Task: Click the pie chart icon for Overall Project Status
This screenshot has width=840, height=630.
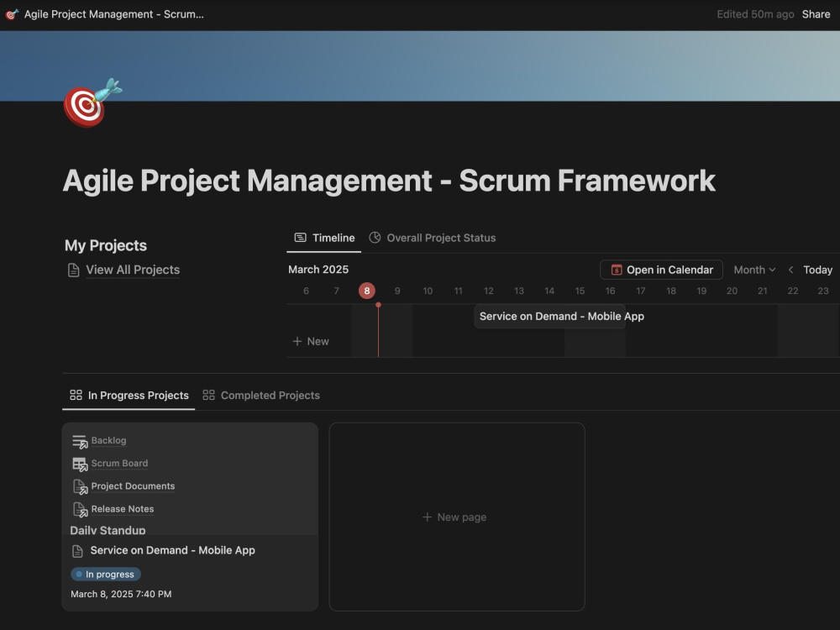Action: click(x=375, y=238)
